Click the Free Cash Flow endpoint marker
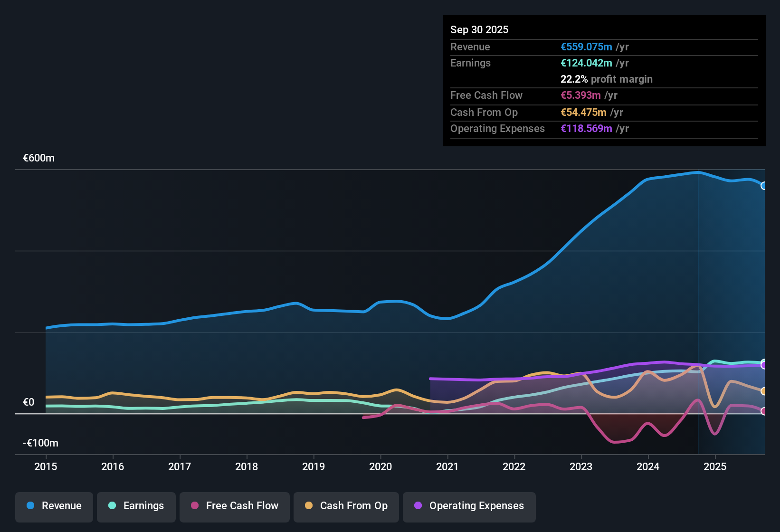 (764, 411)
